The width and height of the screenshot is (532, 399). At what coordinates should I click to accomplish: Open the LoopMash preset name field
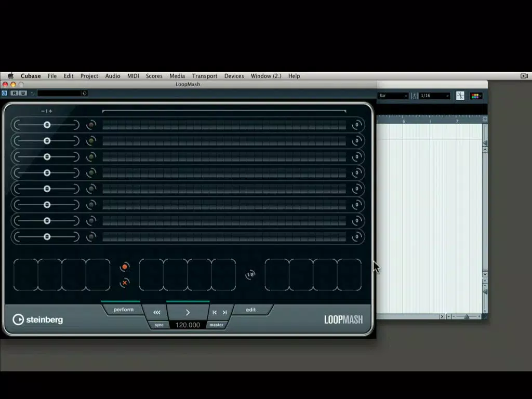click(x=60, y=94)
